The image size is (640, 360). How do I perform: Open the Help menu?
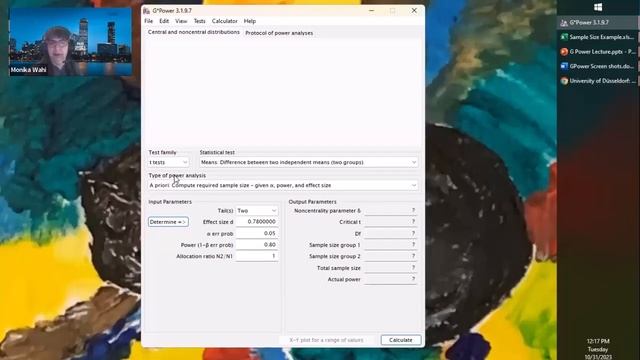(250, 21)
